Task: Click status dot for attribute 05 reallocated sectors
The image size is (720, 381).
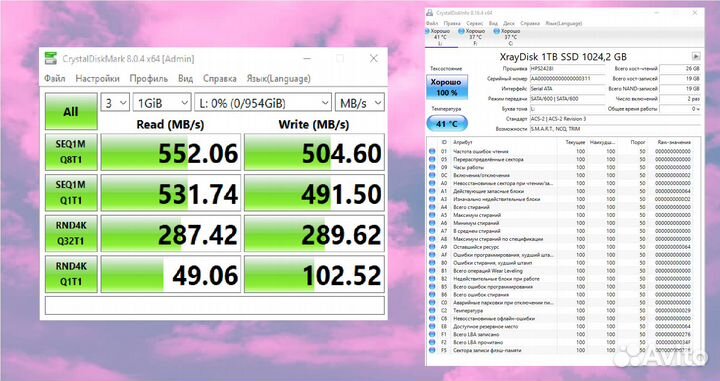Action: [432, 159]
